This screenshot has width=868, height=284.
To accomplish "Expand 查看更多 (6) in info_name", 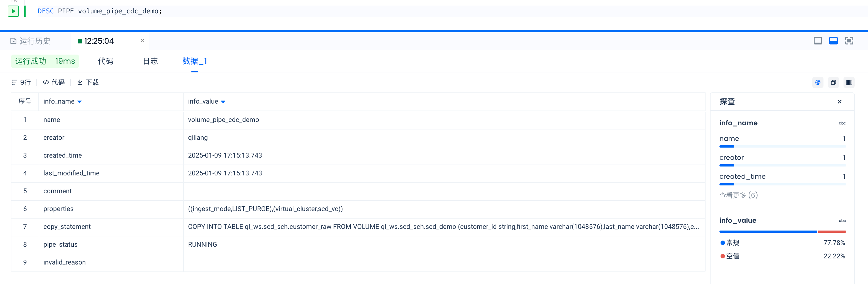I will coord(738,195).
